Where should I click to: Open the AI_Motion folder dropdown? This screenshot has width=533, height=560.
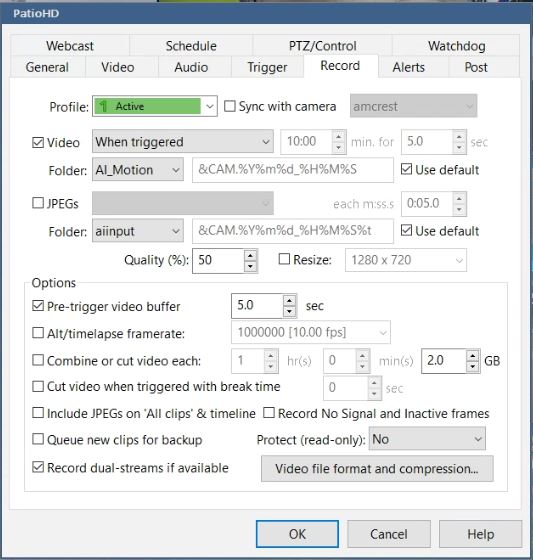pos(138,170)
